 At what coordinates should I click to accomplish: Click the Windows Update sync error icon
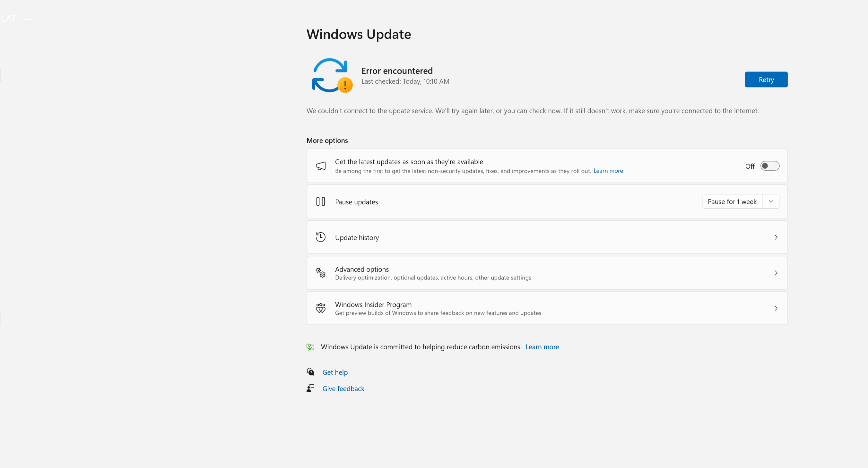click(x=332, y=75)
